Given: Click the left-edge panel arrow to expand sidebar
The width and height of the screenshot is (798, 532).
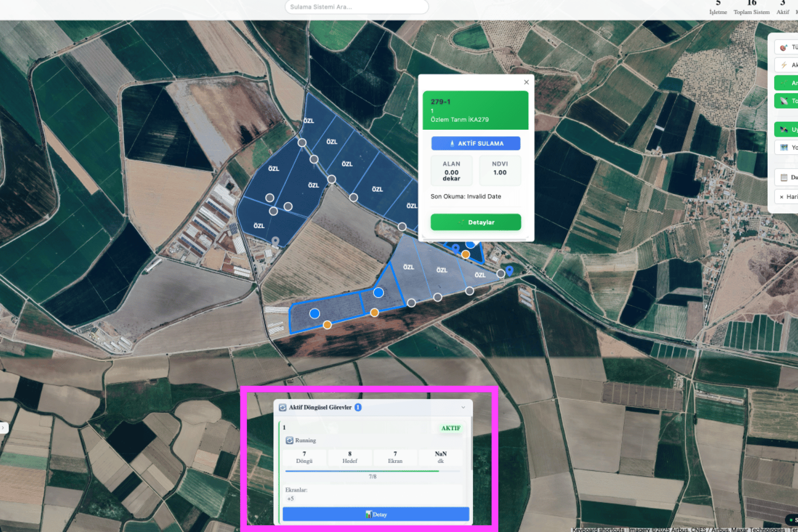Looking at the screenshot, I should pyautogui.click(x=2, y=427).
